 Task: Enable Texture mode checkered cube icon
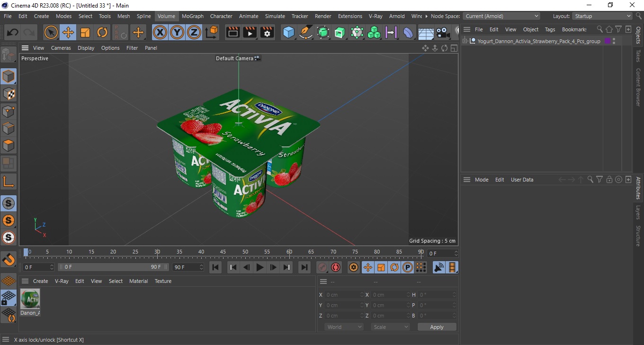tap(9, 93)
